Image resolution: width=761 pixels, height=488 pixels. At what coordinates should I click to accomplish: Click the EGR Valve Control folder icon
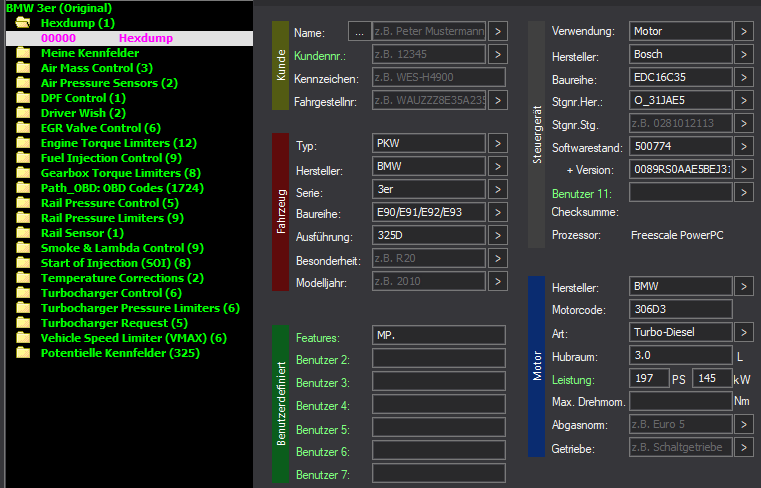[23, 128]
